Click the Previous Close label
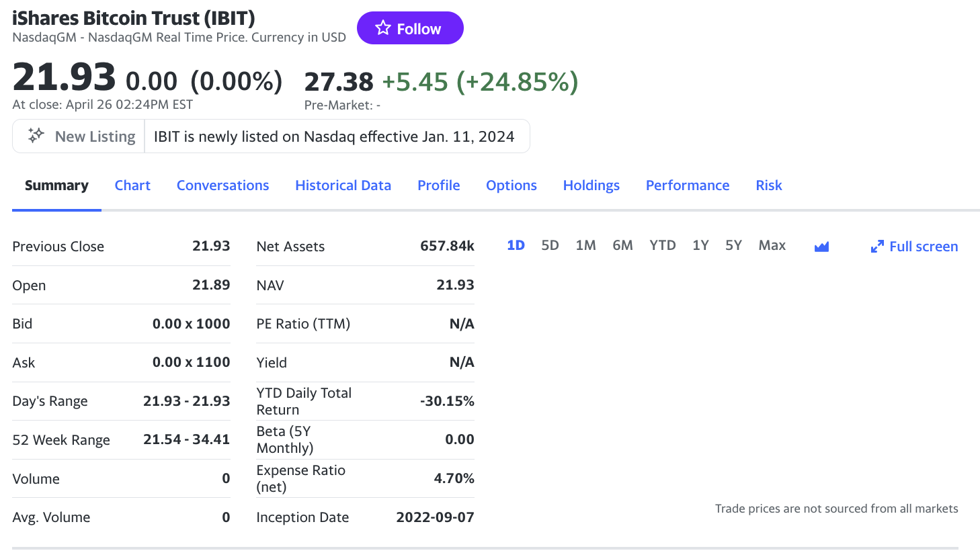This screenshot has width=980, height=559. tap(58, 247)
